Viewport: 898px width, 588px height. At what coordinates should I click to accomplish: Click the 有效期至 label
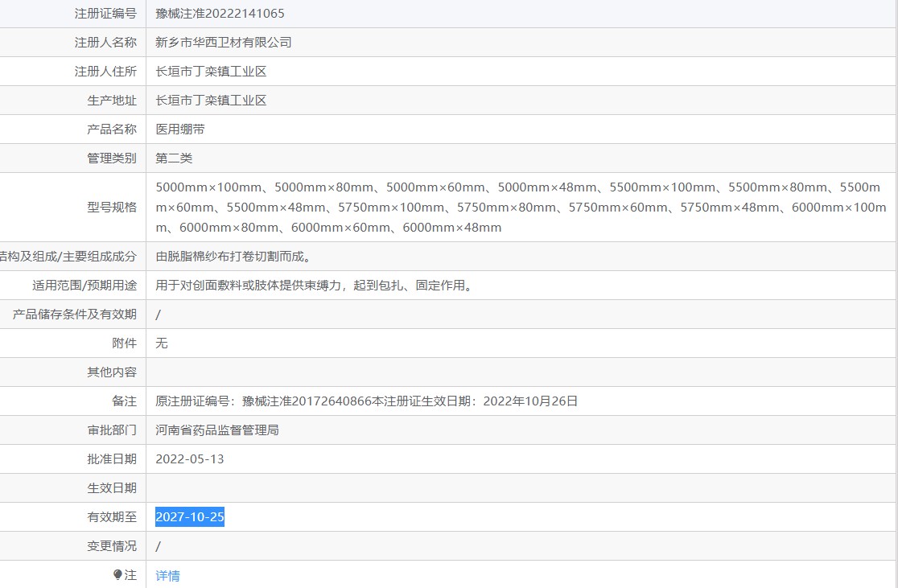[112, 517]
